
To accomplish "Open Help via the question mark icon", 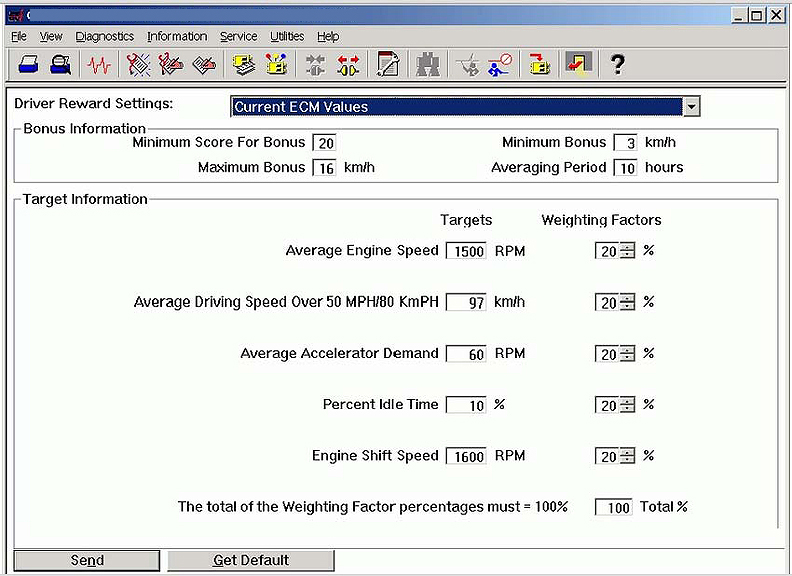I will [x=617, y=65].
